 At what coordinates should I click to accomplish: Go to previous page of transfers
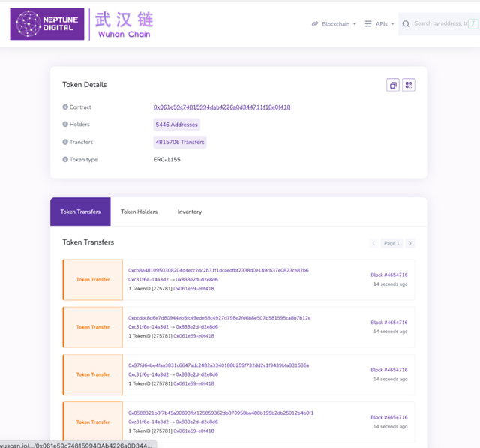pyautogui.click(x=373, y=243)
